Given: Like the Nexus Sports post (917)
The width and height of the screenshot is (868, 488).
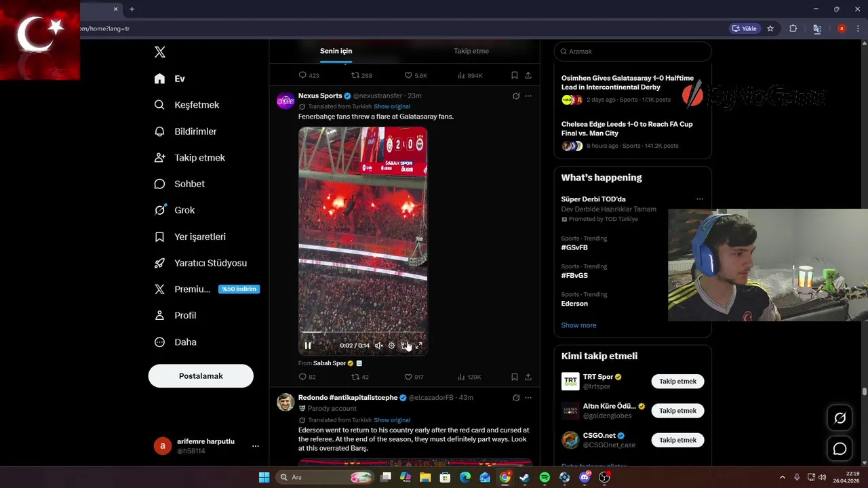Looking at the screenshot, I should (x=414, y=377).
